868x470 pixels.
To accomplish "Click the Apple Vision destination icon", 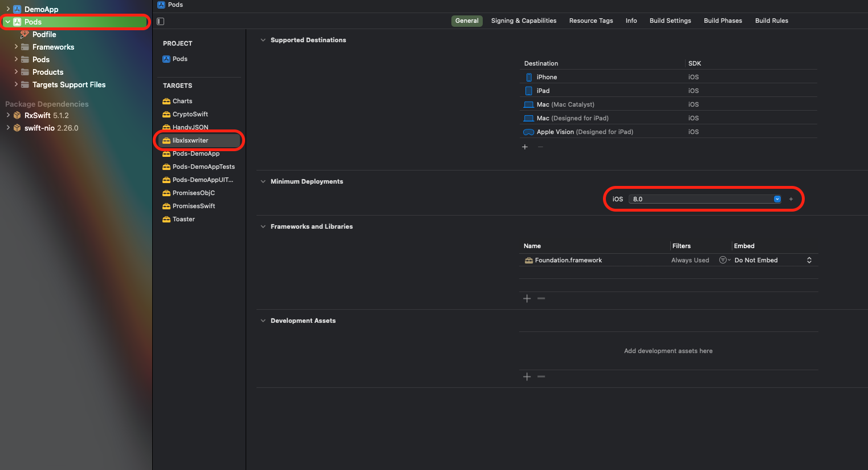I will click(528, 132).
